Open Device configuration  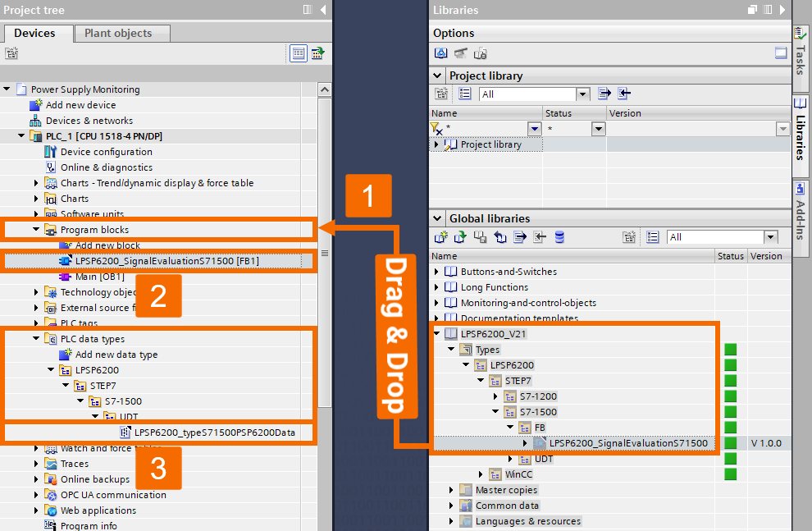tap(106, 152)
